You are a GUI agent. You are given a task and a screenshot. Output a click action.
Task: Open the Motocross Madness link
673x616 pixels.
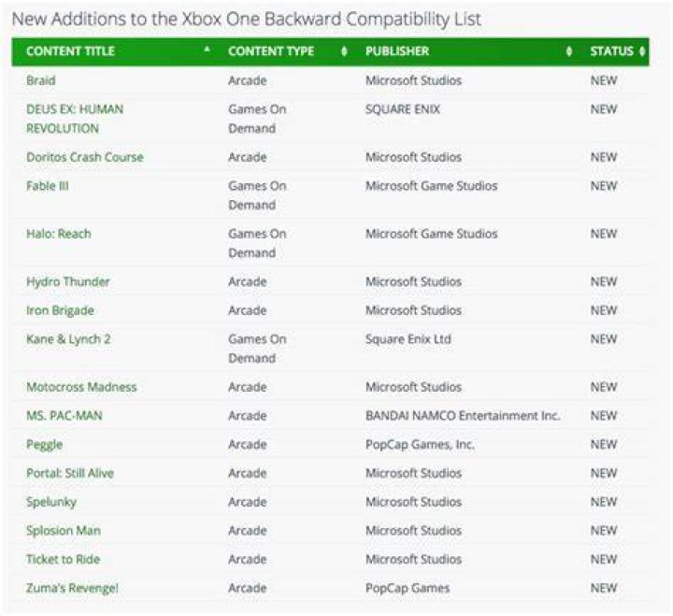[81, 387]
